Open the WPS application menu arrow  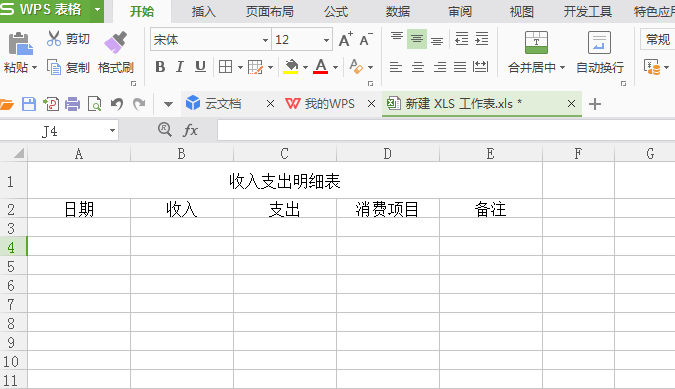click(x=98, y=9)
